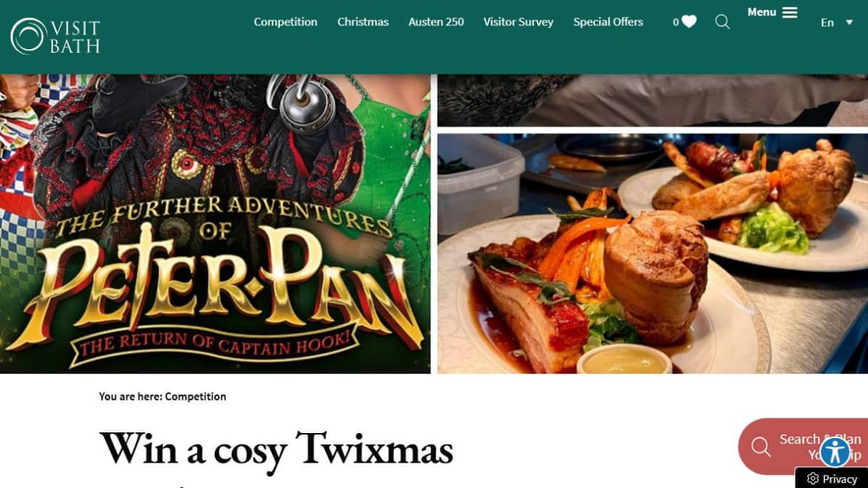The height and width of the screenshot is (488, 868).
Task: Click the Search & Plan Your Trip button
Action: click(803, 447)
